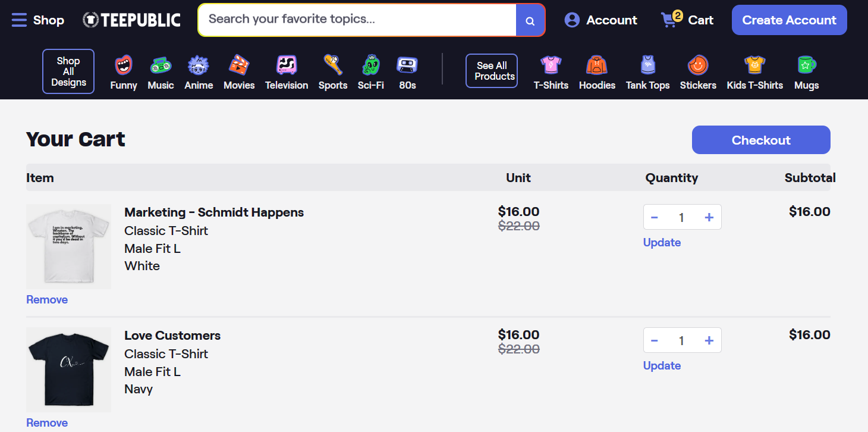
Task: Choose the Stickers product icon
Action: [698, 65]
